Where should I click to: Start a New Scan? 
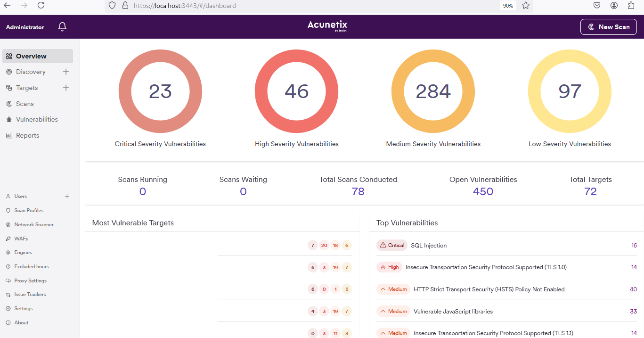click(609, 27)
